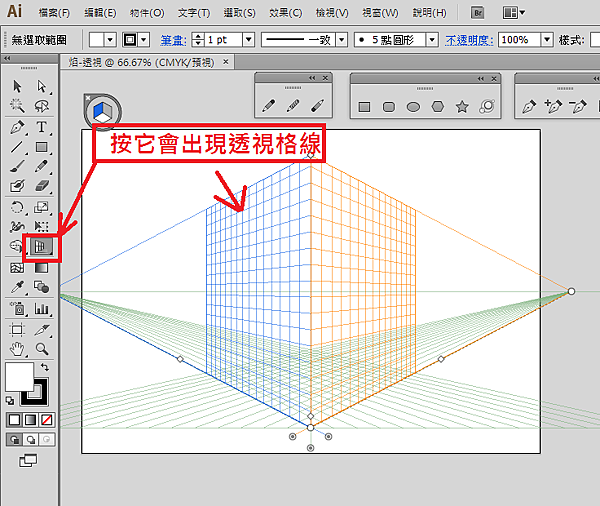The width and height of the screenshot is (600, 506).
Task: Select Delete Anchor Point tool in pen panel
Action: pos(577,106)
